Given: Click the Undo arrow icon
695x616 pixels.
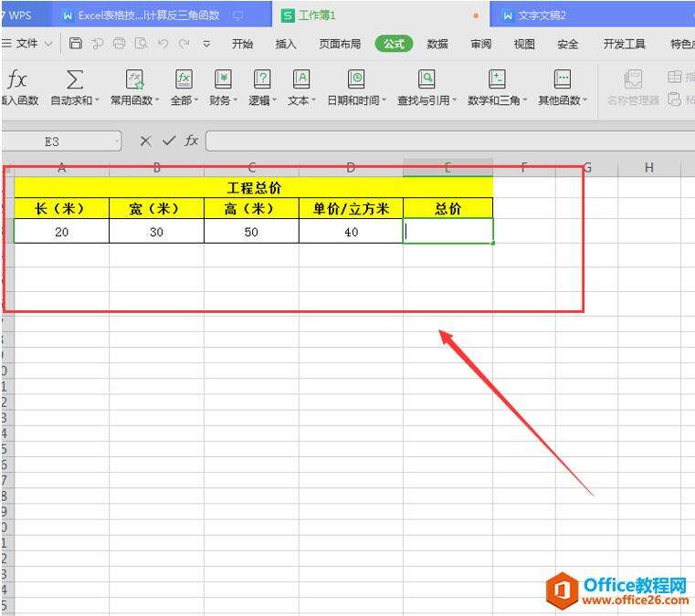Looking at the screenshot, I should [163, 44].
